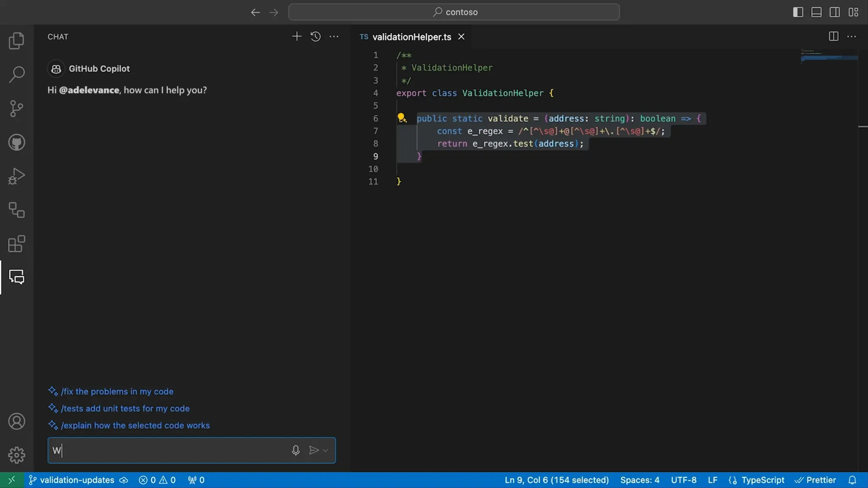Open the Explorer view in activity bar
This screenshot has height=488, width=868.
click(17, 41)
